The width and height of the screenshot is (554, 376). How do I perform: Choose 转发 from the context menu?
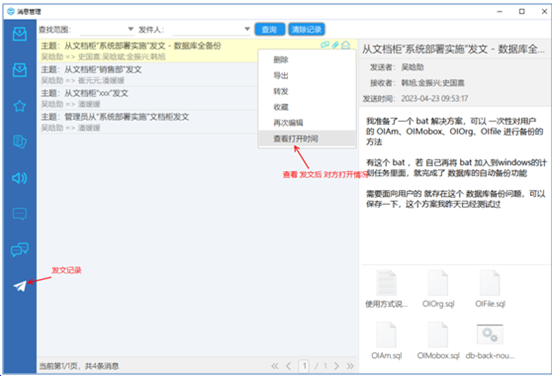tap(281, 91)
